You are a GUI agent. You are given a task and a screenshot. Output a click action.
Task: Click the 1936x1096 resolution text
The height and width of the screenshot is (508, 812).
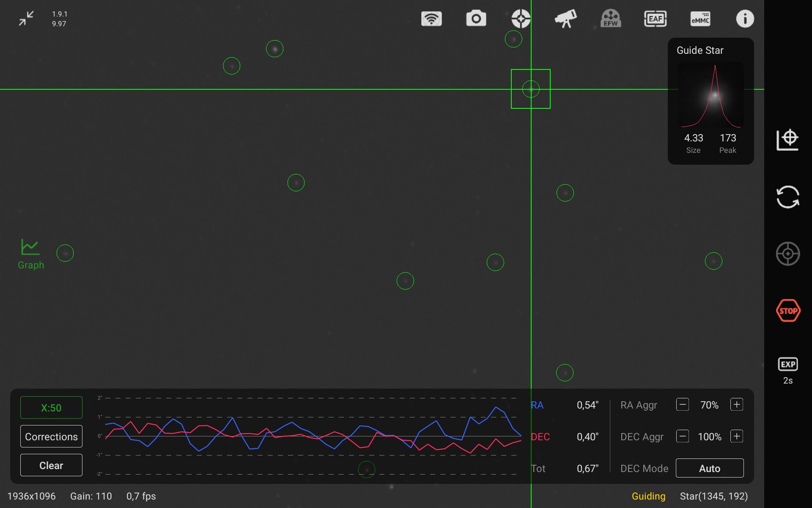click(x=31, y=496)
